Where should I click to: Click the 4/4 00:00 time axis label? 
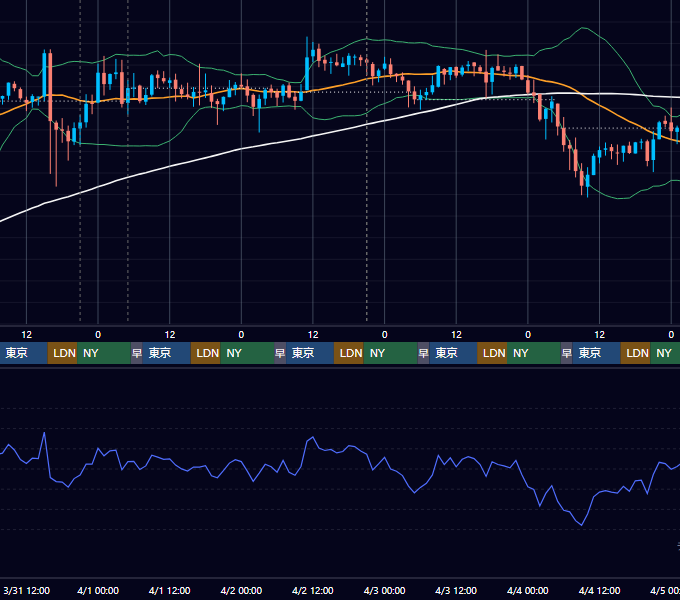coord(528,590)
